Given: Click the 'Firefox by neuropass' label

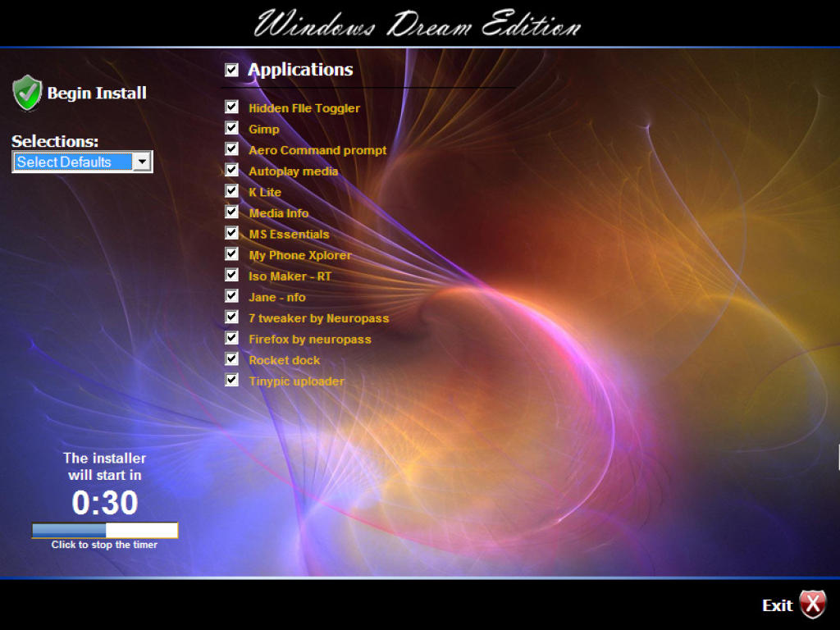Looking at the screenshot, I should 309,340.
